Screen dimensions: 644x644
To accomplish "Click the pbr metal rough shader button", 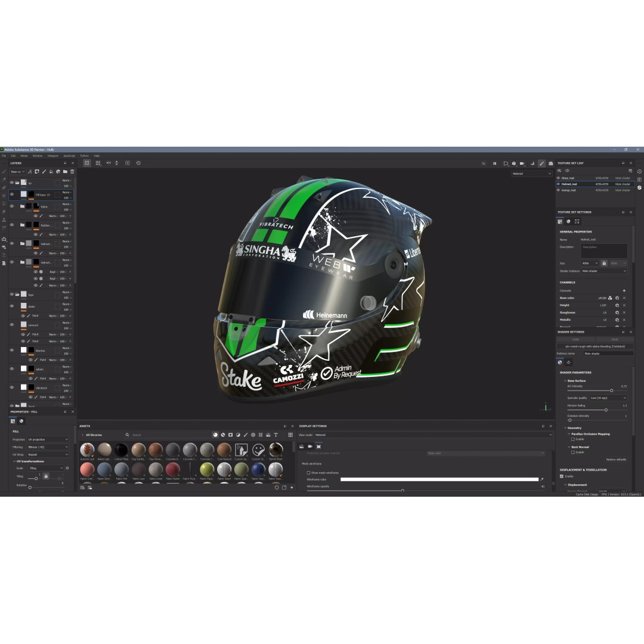I will click(x=595, y=346).
